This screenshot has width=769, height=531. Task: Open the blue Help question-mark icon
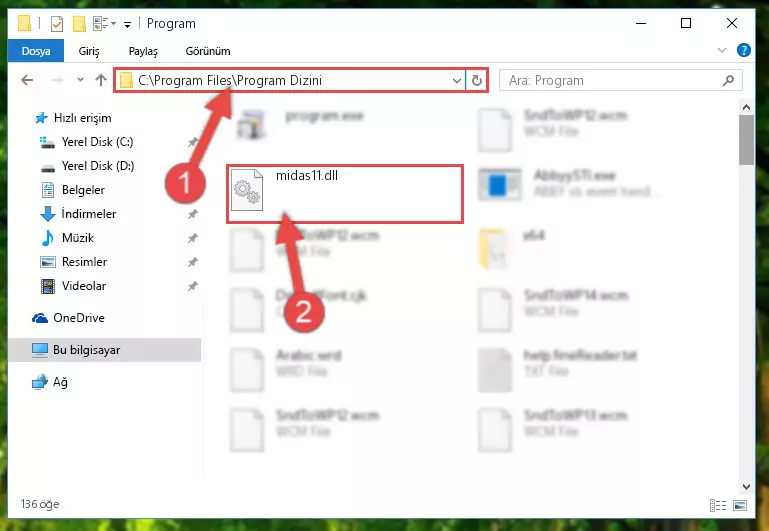coord(743,50)
